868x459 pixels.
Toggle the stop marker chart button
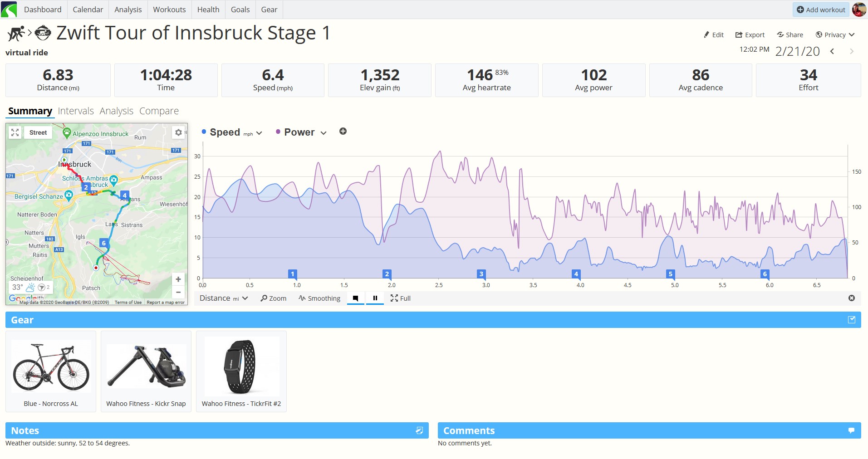pos(356,298)
